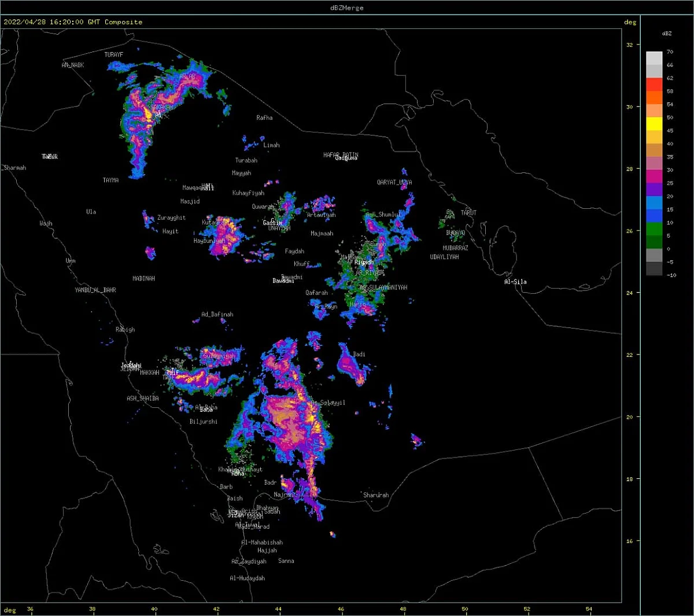The image size is (694, 616).
Task: Click the light blue 15-20 dBZ legend swatch
Action: click(654, 203)
